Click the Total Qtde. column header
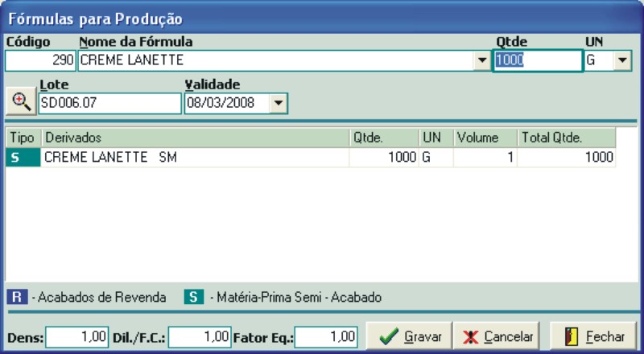Screen dimensions: 644x354 click(567, 138)
